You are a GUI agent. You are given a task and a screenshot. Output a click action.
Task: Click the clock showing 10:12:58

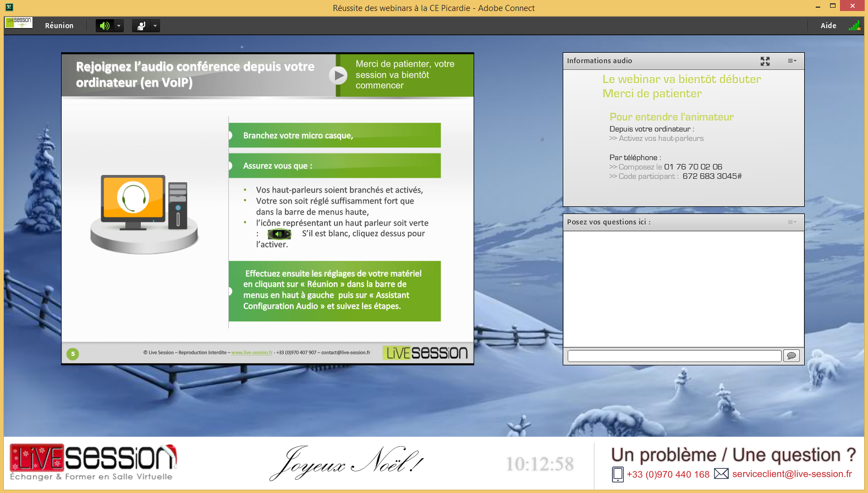[x=540, y=464]
